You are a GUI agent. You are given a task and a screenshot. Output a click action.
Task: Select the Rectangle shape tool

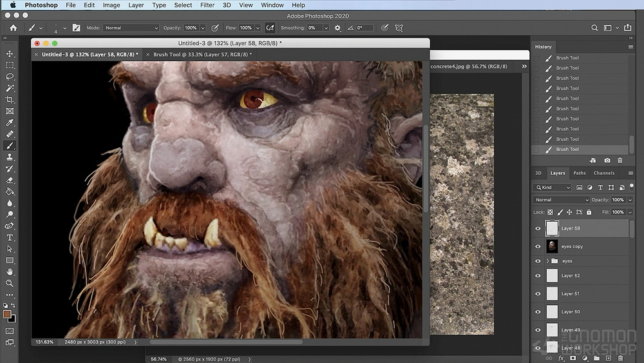pos(10,260)
